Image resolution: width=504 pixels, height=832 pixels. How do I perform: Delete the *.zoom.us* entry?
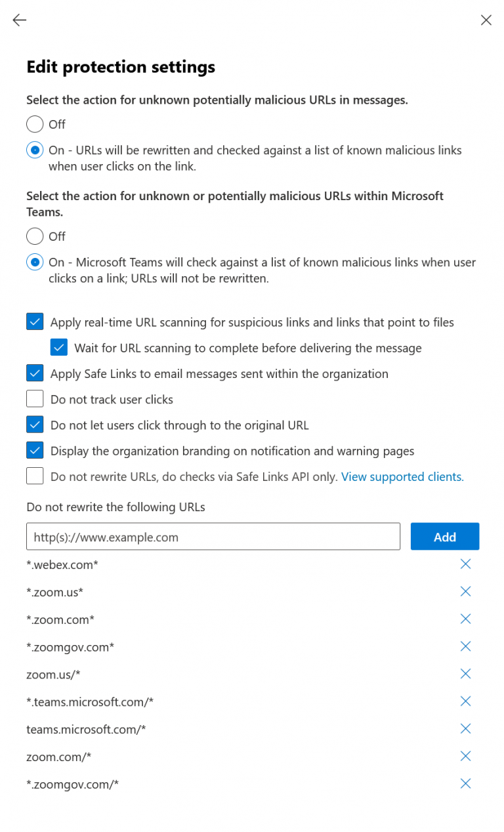click(x=466, y=591)
